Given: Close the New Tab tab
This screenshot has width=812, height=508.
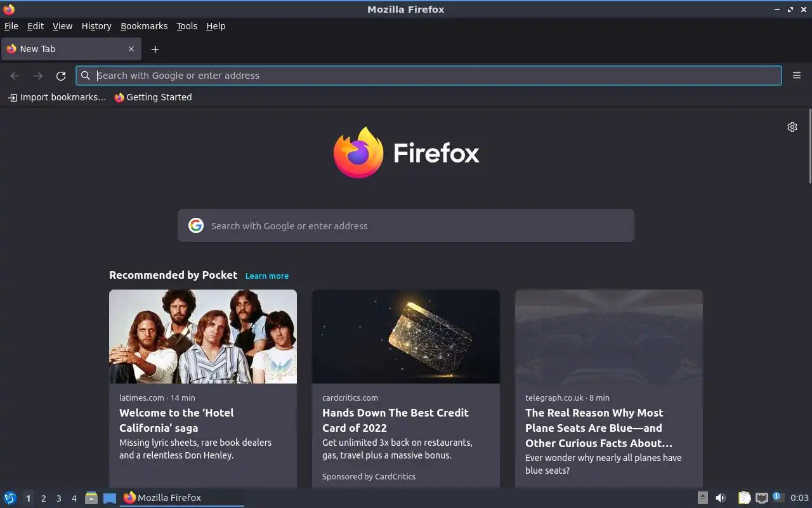Looking at the screenshot, I should point(131,49).
